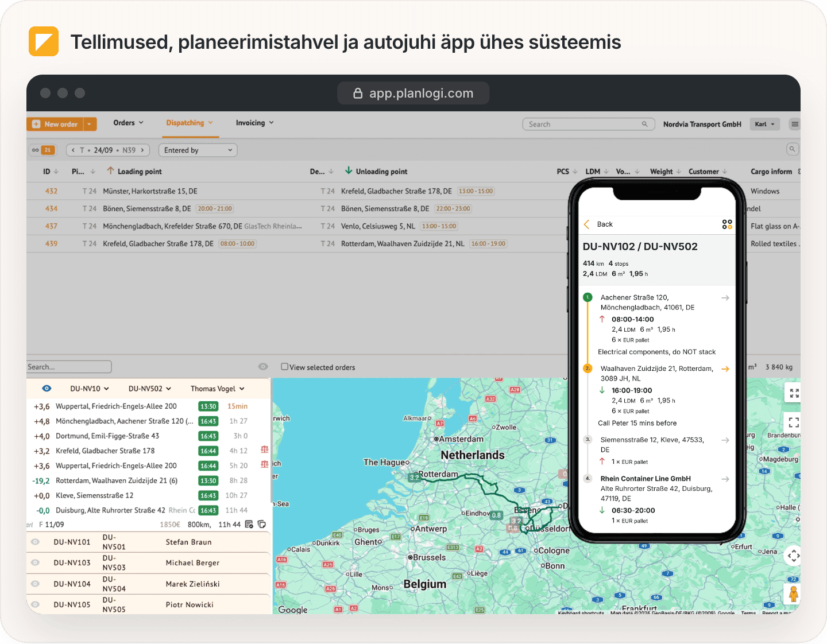The width and height of the screenshot is (827, 644).
Task: Click the arrow next to Waalhaven Zuidzijde 21 stop
Action: tap(725, 369)
